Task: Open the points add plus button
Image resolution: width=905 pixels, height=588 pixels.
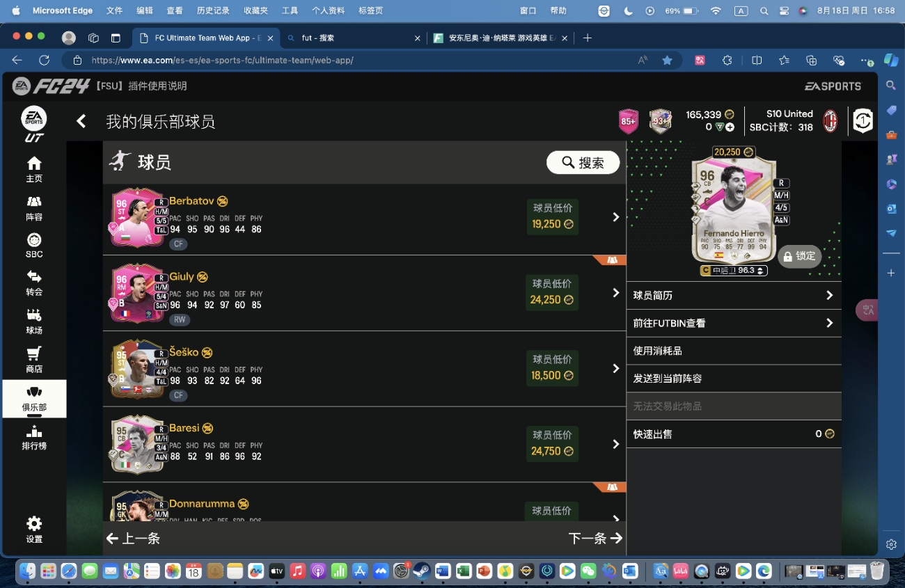Action: tap(730, 127)
